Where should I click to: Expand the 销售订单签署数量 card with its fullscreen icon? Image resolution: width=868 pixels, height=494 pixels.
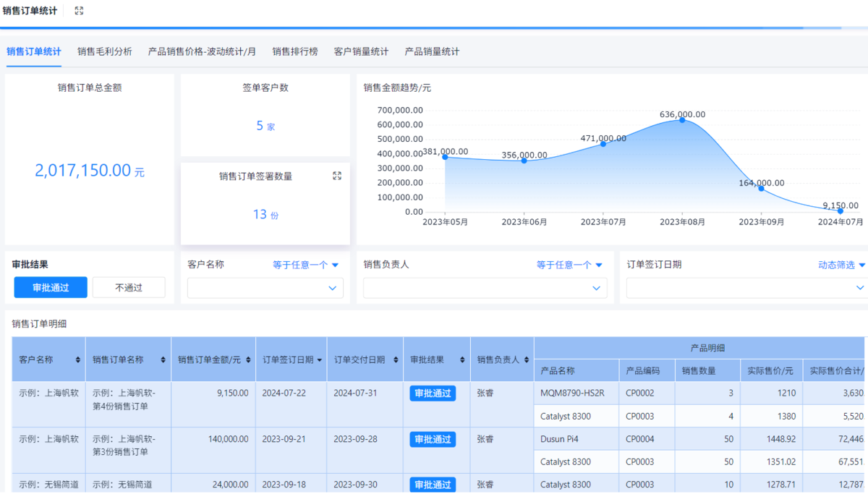336,176
